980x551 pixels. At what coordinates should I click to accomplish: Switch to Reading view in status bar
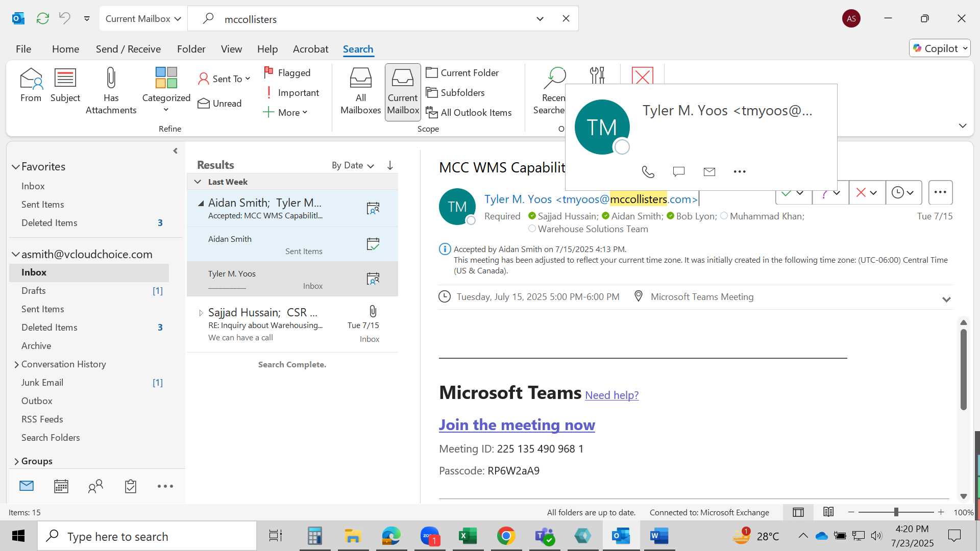coord(828,512)
